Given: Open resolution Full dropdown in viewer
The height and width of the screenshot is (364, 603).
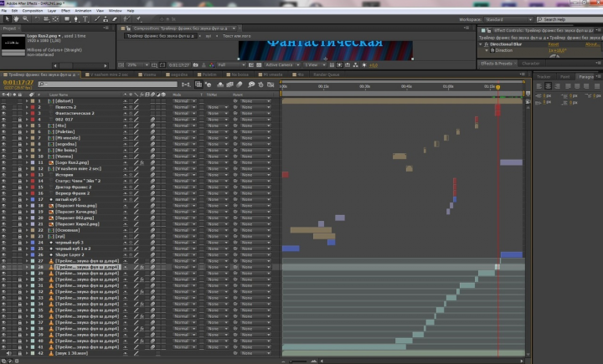Looking at the screenshot, I should coord(231,65).
